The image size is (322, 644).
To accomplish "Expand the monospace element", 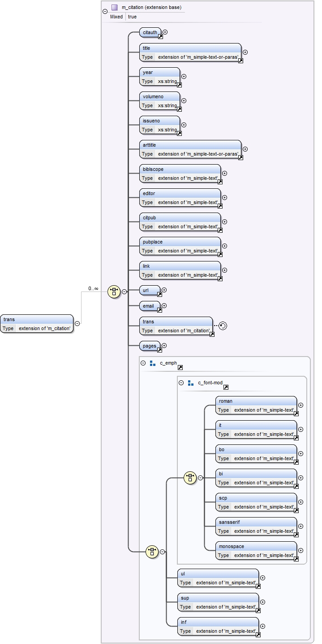I will point(301,551).
